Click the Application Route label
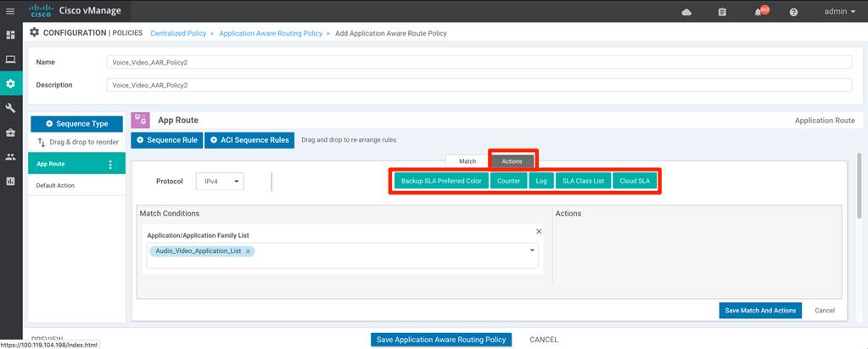Viewport: 868px width, 349px height. point(824,121)
